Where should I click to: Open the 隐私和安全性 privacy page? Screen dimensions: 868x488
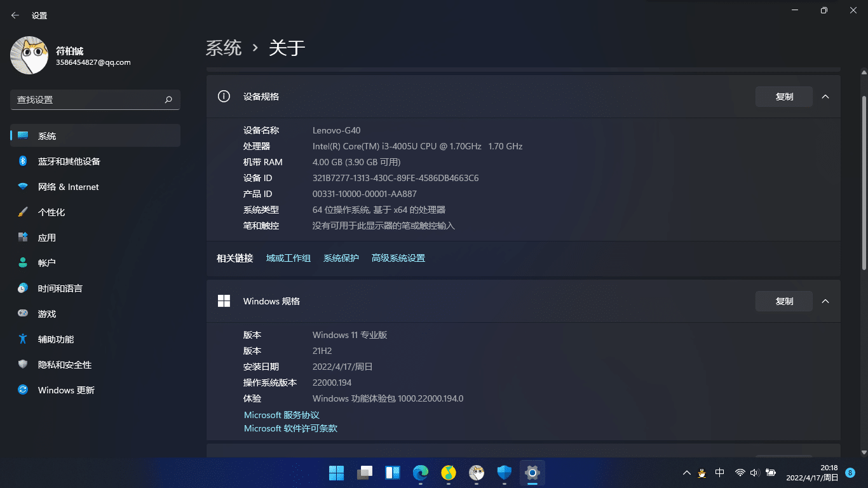pyautogui.click(x=65, y=365)
